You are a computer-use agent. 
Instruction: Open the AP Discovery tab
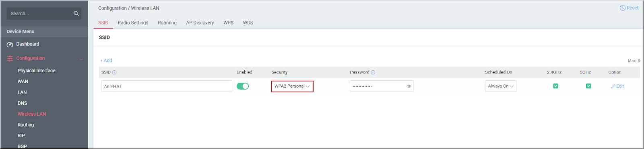pyautogui.click(x=200, y=23)
